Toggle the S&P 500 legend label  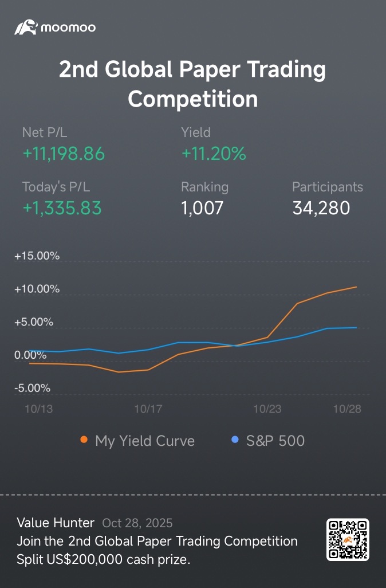click(275, 441)
